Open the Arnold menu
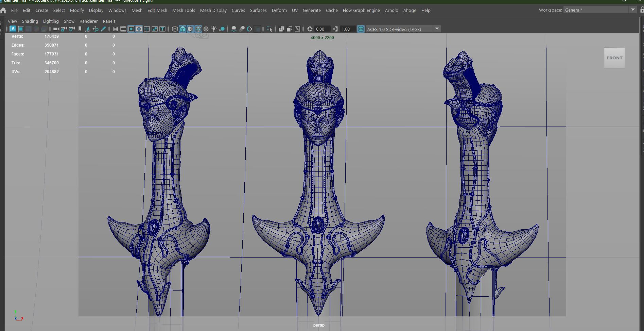644x331 pixels. tap(391, 10)
